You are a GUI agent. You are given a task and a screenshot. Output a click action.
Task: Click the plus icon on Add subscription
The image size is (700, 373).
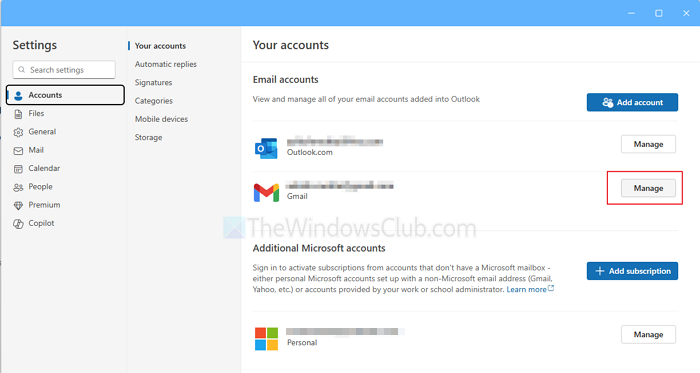tap(600, 271)
